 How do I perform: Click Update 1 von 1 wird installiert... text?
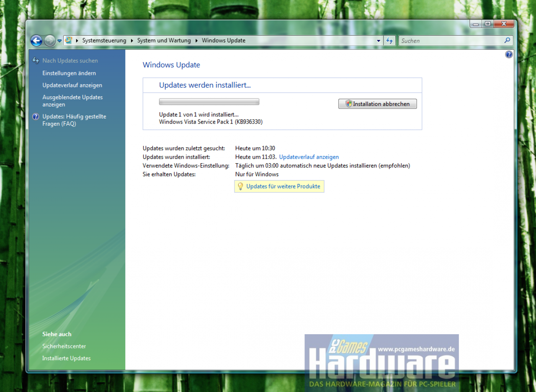(x=199, y=114)
